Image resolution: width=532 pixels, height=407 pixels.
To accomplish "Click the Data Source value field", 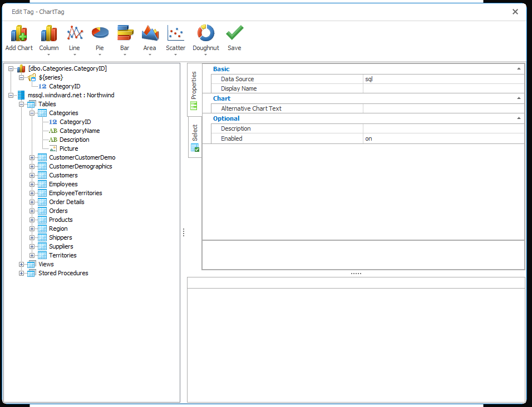I will click(444, 79).
